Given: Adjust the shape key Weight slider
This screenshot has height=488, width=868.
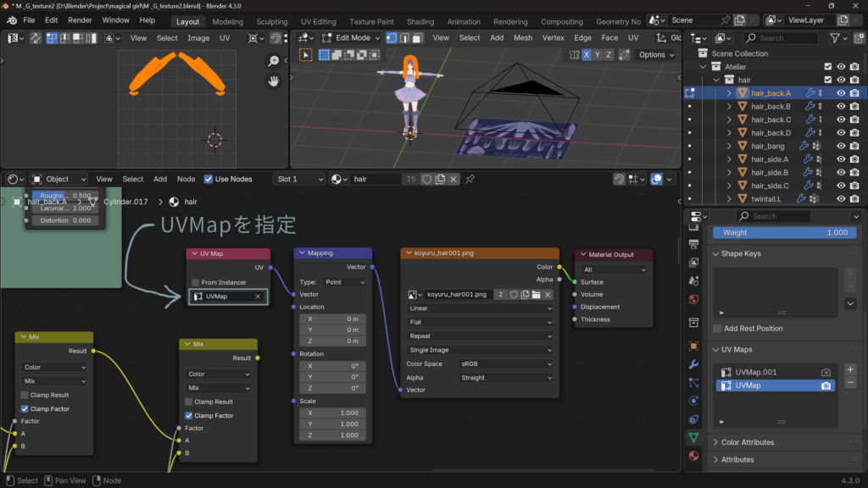Looking at the screenshot, I should tap(785, 232).
